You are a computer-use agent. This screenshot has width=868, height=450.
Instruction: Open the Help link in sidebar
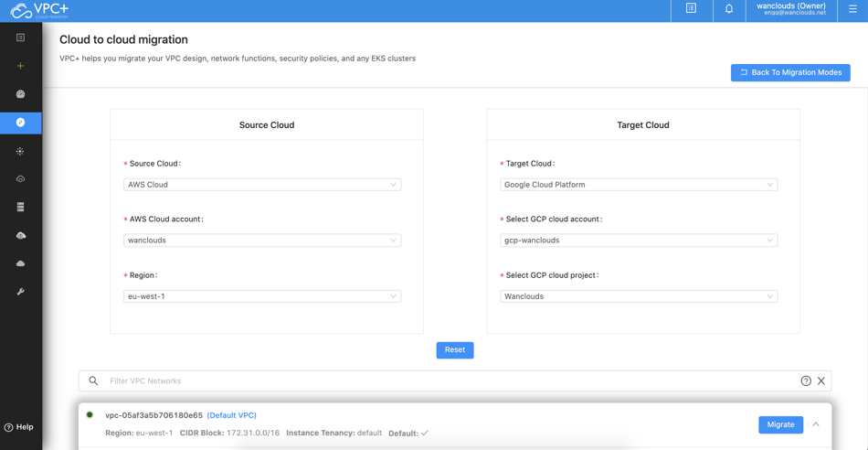19,427
